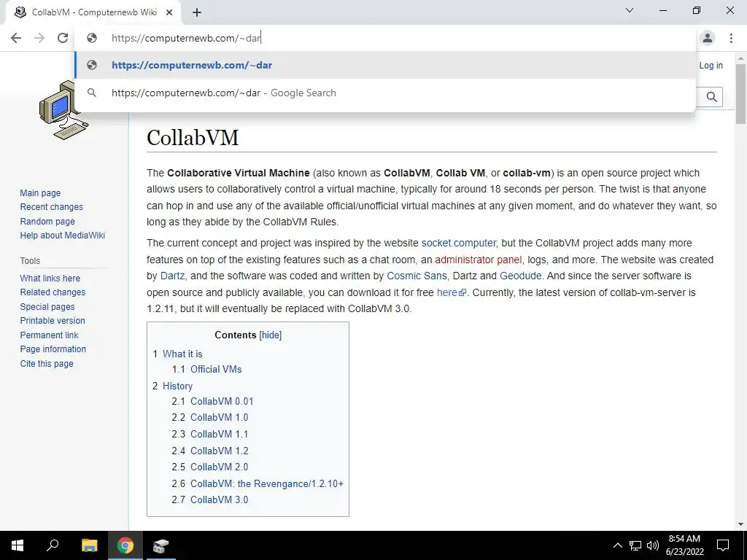Open Page information link
This screenshot has height=560, width=747.
[x=53, y=349]
